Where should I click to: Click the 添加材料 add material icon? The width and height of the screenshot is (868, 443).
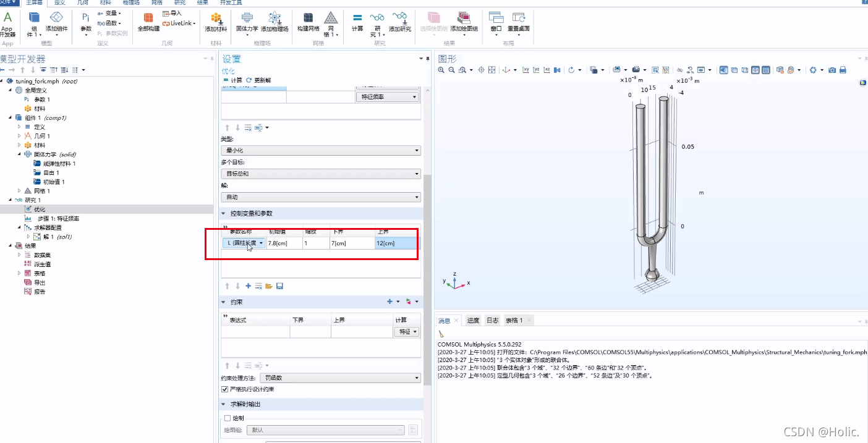pyautogui.click(x=216, y=22)
